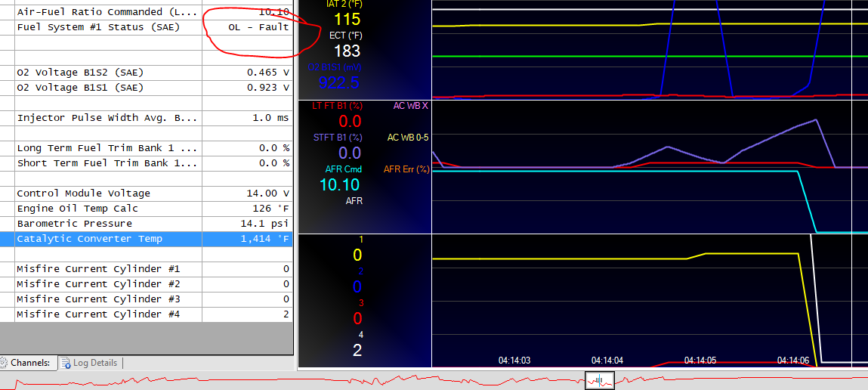Click the STFT B1 (%) chart legend
Viewport: 868px width, 390px height.
pos(338,138)
